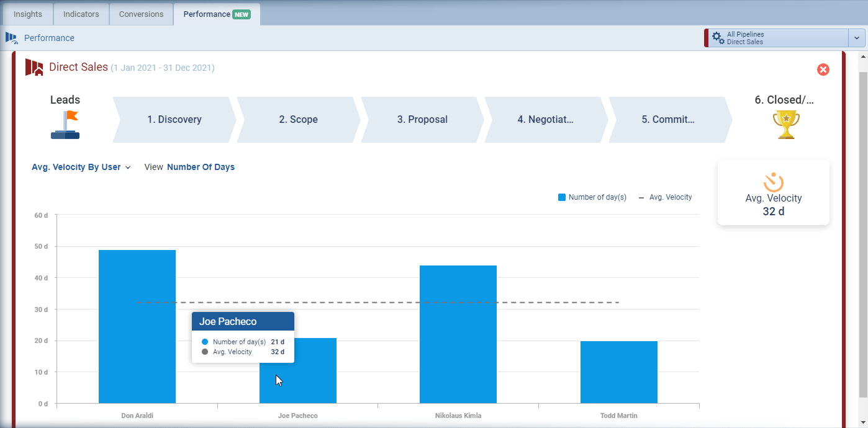868x428 pixels.
Task: Close the Direct Sales panel
Action: coord(823,69)
